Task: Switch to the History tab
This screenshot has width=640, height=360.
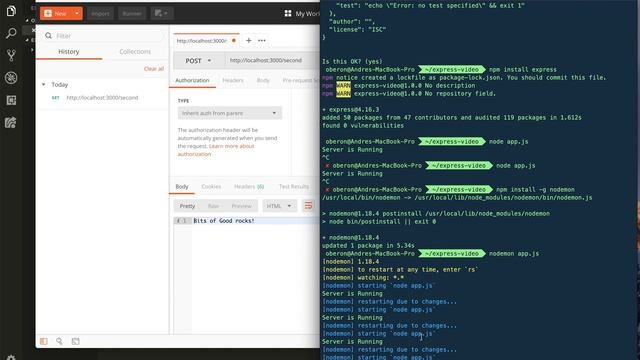Action: point(69,51)
